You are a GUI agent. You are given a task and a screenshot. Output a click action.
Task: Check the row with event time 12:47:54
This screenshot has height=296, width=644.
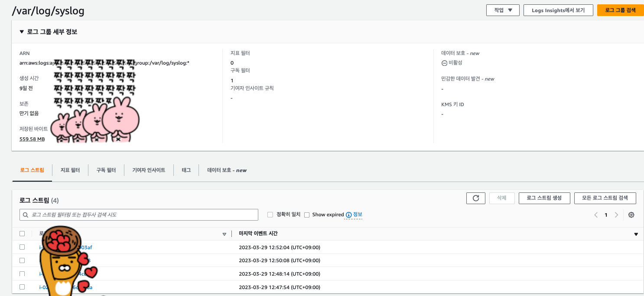pos(22,286)
